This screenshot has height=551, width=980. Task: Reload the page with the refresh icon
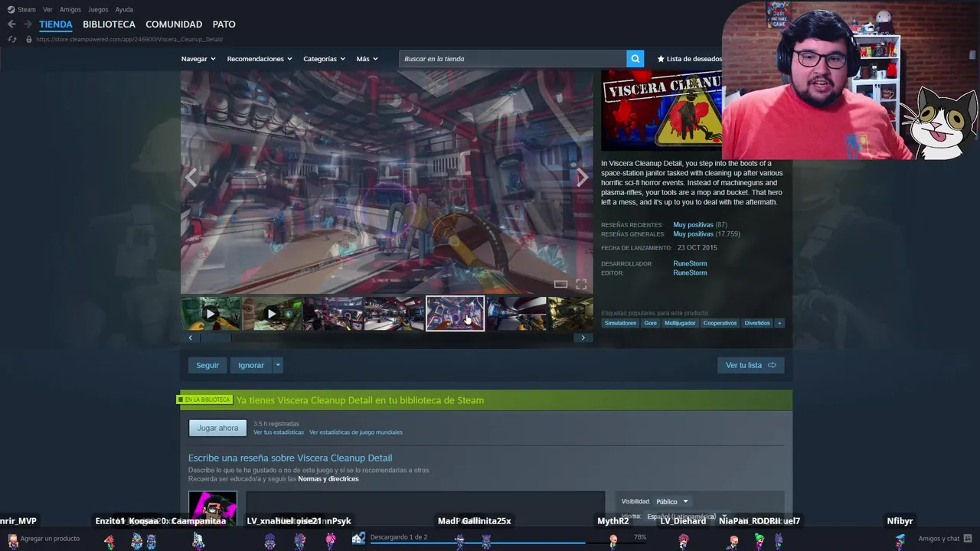tap(11, 39)
